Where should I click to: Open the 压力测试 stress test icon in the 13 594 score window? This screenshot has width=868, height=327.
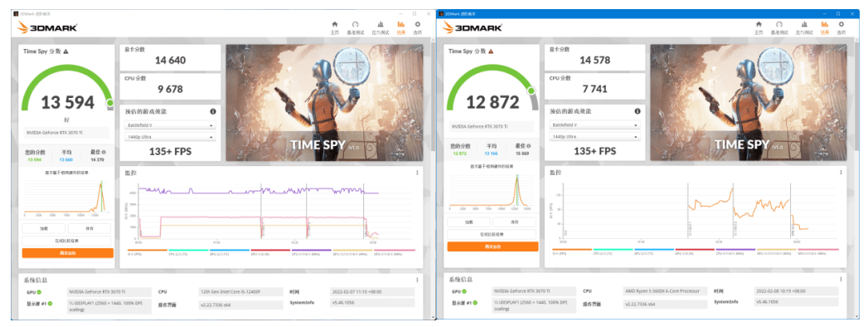[381, 27]
